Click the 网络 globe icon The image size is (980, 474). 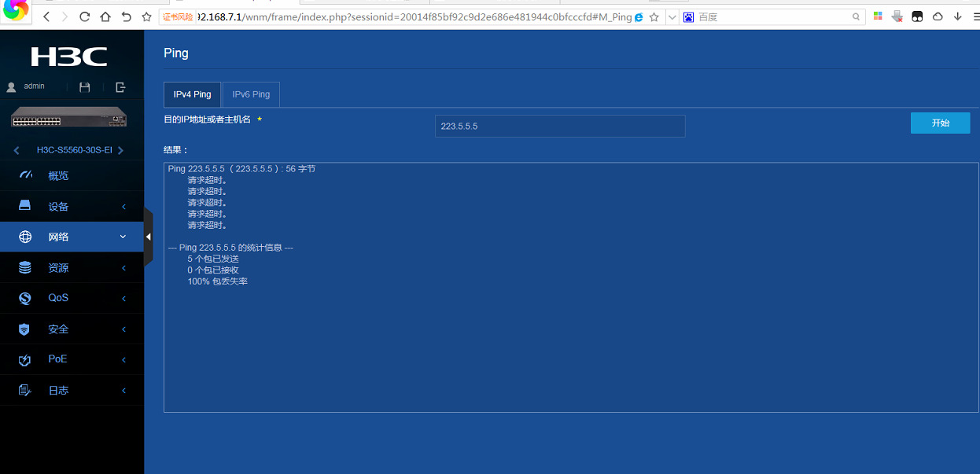25,237
